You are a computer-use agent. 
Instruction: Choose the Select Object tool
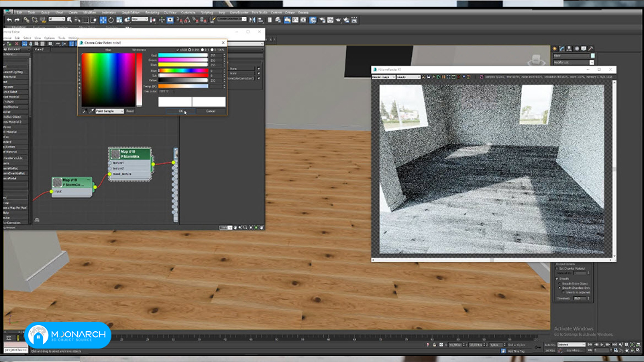69,19
